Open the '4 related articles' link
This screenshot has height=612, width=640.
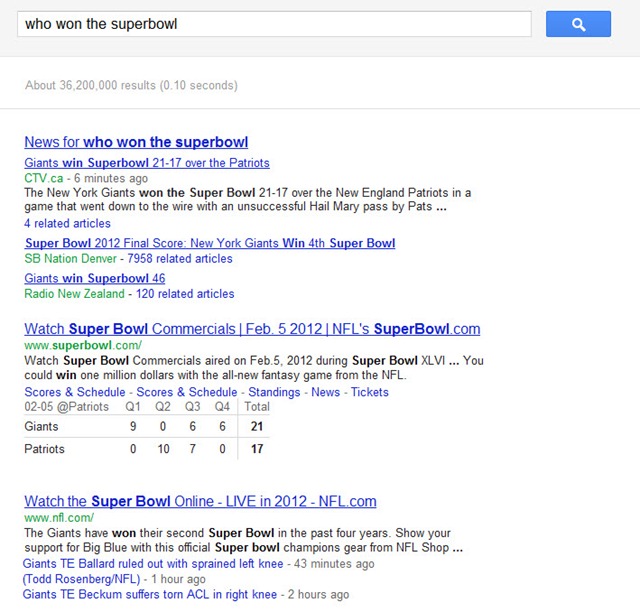click(68, 223)
